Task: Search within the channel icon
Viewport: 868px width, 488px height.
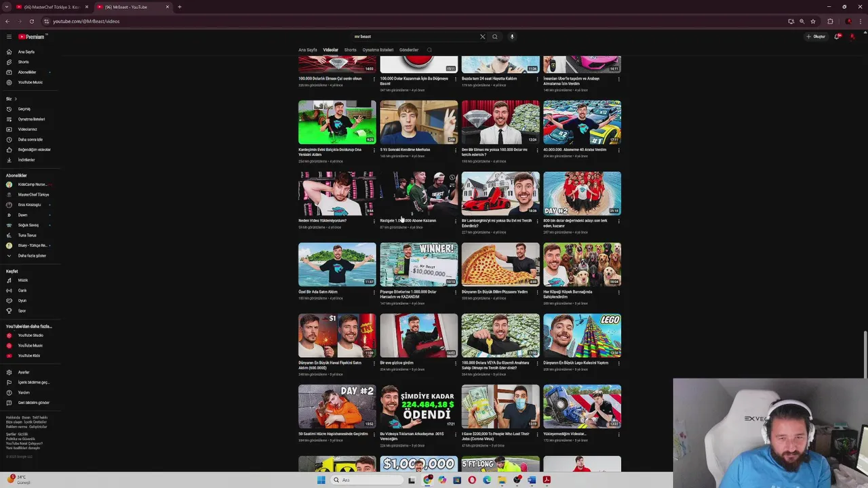Action: 429,49
